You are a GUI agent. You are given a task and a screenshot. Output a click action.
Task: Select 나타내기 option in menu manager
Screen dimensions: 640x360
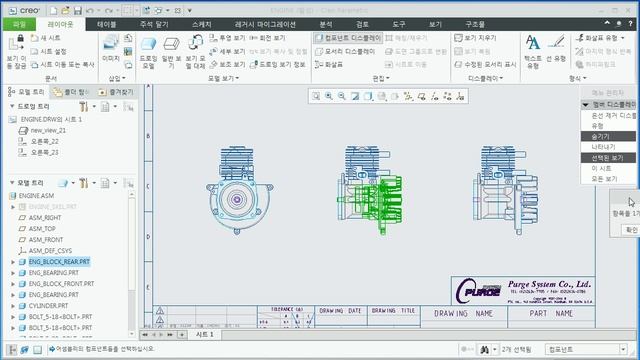coord(608,147)
